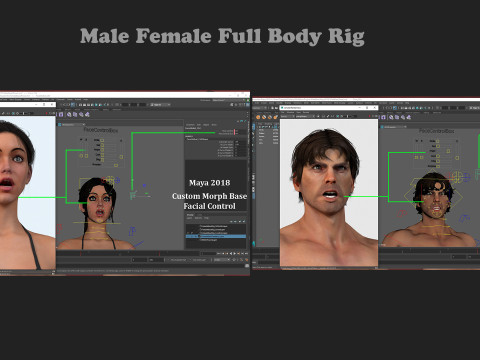
Task: Click play forward button in female window timeline
Action: click(x=235, y=254)
